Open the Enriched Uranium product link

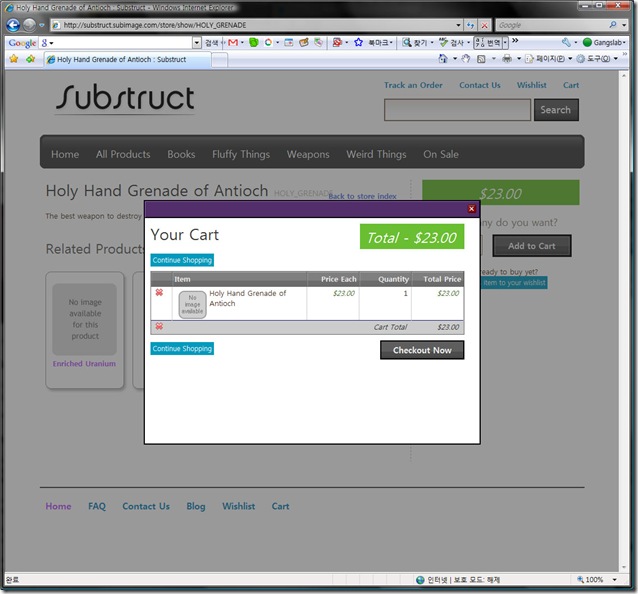tap(84, 364)
